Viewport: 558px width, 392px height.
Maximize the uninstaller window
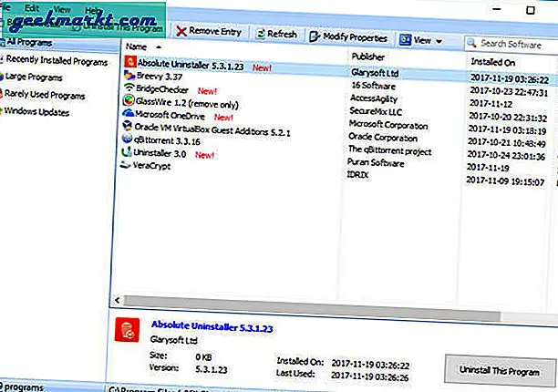531,10
